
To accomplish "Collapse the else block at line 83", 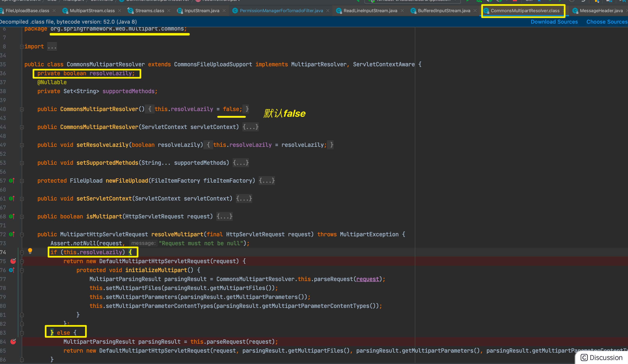I will [22, 333].
